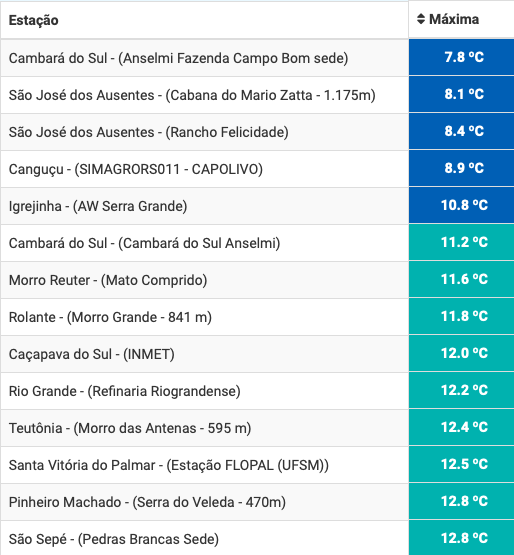514x555 pixels.
Task: Click the 10.8 °C cell for Igrejinha
Action: point(462,205)
